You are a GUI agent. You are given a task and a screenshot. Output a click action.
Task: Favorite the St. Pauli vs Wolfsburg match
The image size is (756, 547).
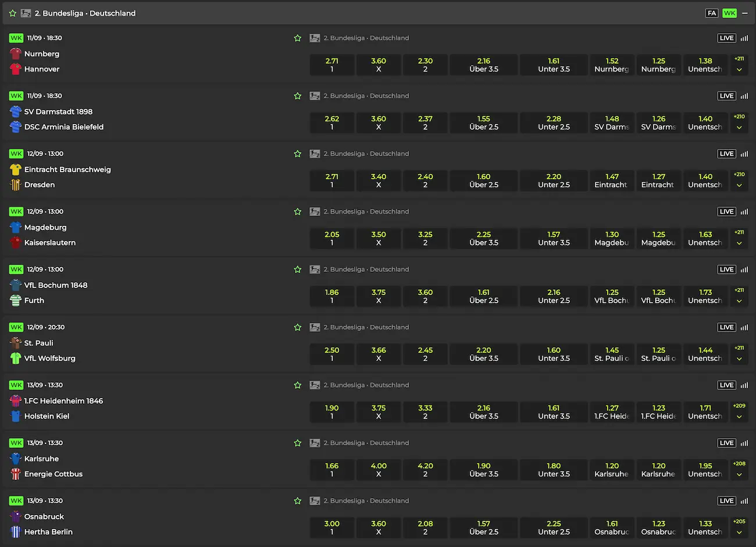[x=298, y=327]
